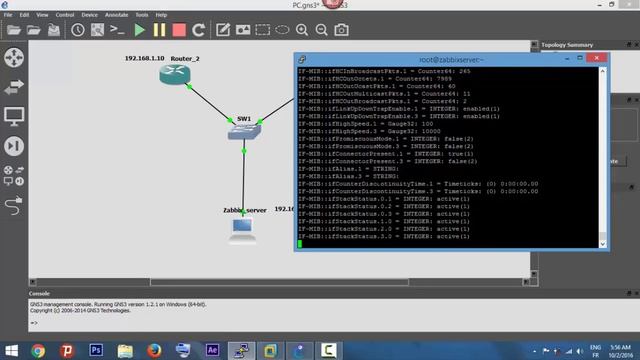Click the canvas horizontal scrollbar thumb

click(280, 282)
